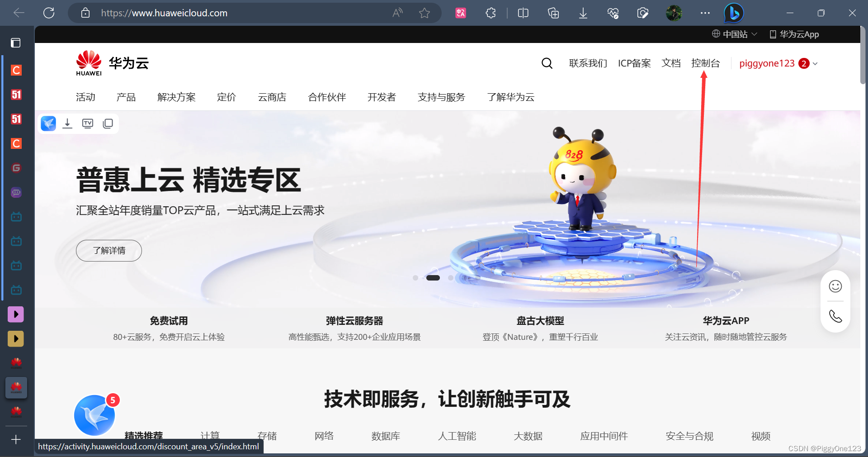This screenshot has height=457, width=868.
Task: Select the 计算 category tab
Action: pos(210,436)
